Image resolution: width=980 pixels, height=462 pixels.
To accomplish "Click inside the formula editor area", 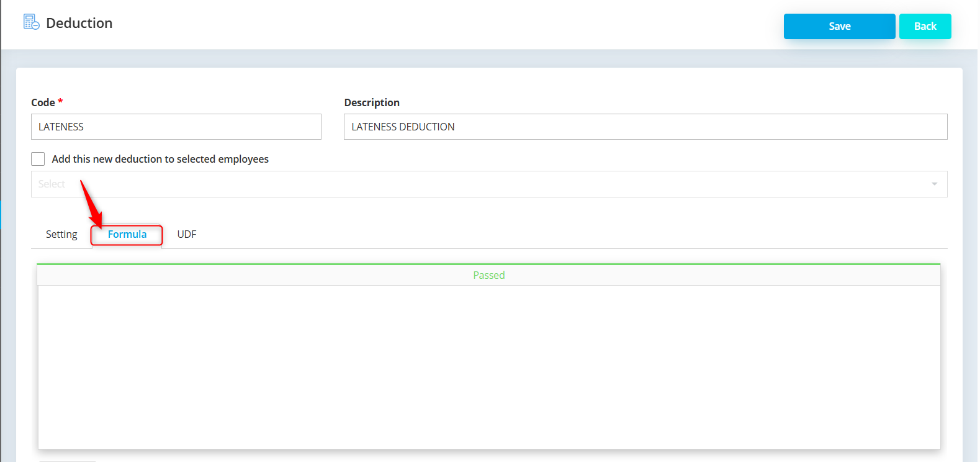I will [489, 367].
